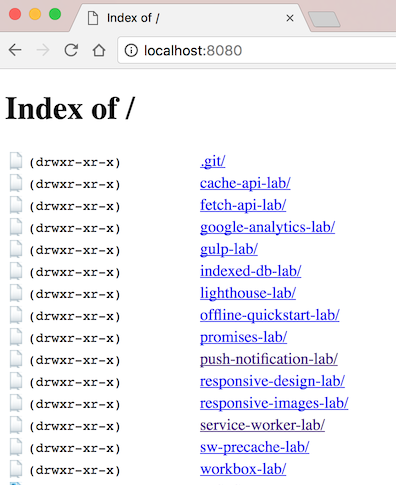
Task: Go to the Home page icon
Action: (x=99, y=50)
